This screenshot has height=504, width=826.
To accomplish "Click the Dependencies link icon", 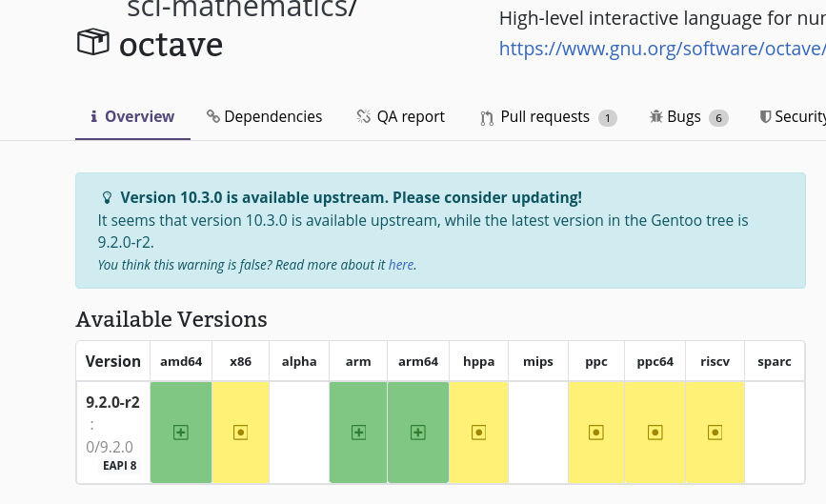I will pyautogui.click(x=212, y=116).
